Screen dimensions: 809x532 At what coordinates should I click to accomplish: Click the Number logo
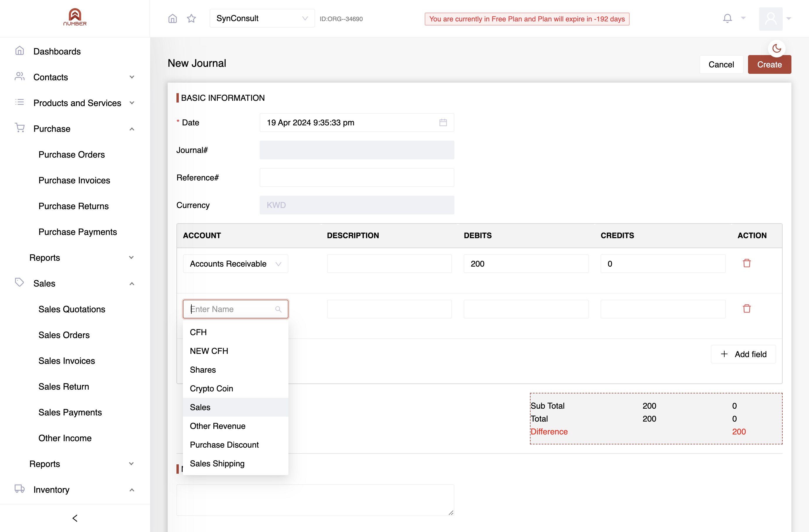tap(75, 17)
